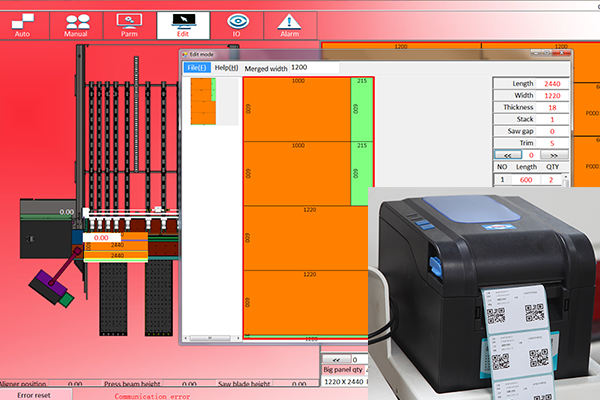Click the >> next button under Trim
600x400 pixels.
coord(554,155)
